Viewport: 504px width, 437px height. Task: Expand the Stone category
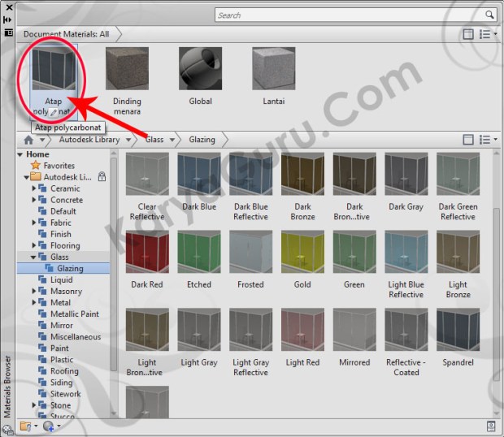34,405
